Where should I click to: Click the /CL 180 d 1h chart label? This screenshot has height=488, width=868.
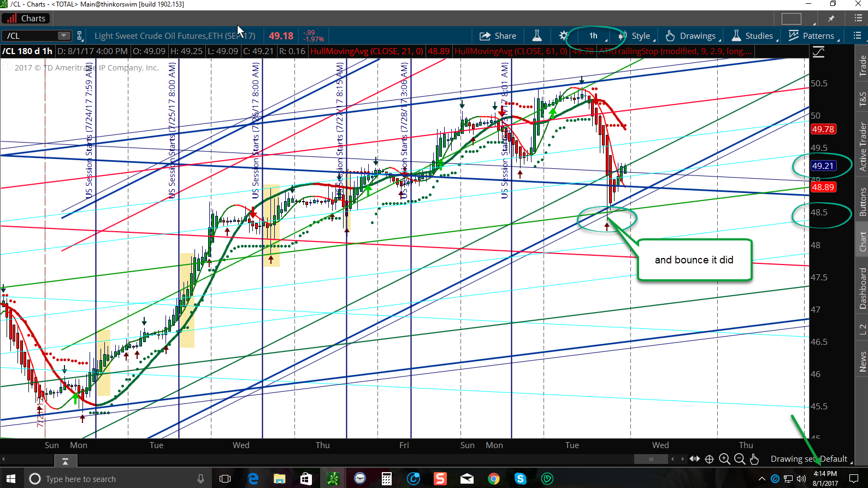27,51
